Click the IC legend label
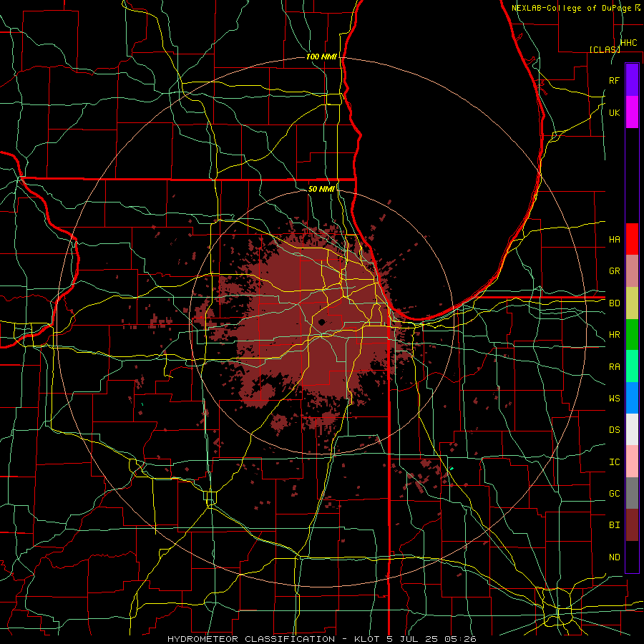644x644 pixels. click(614, 462)
